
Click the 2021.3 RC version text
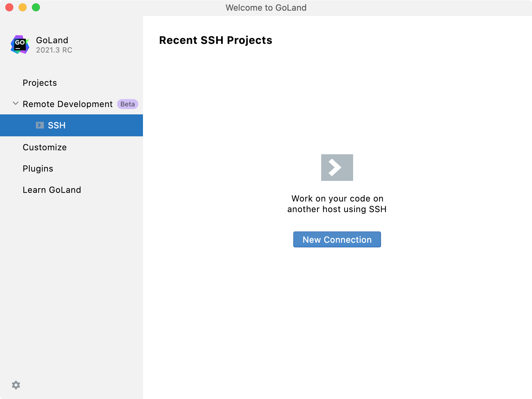(54, 50)
